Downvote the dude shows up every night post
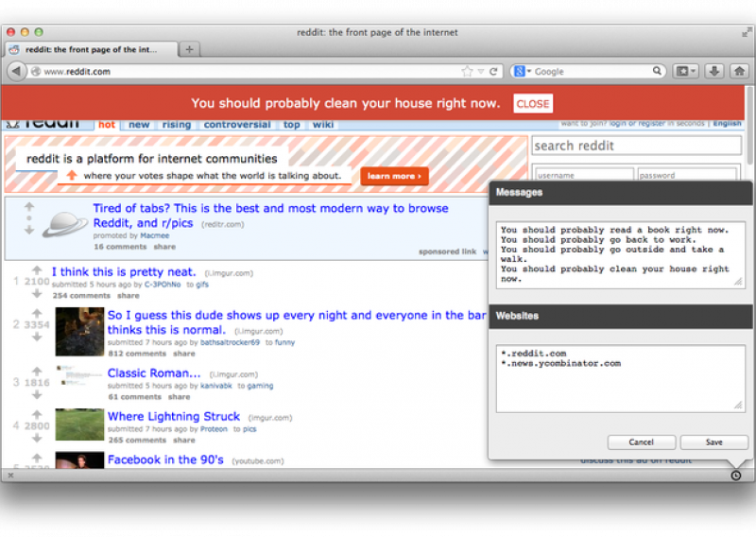756x537 pixels. [37, 337]
